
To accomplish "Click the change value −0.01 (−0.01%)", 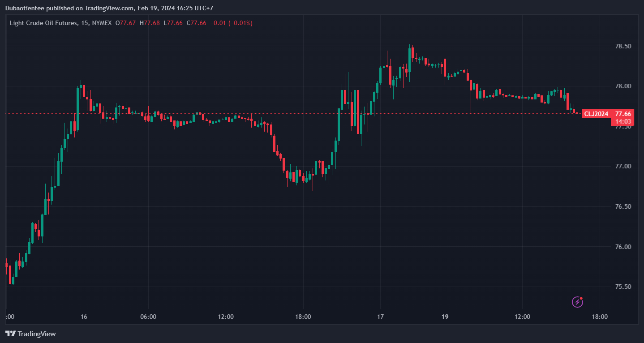I will (x=232, y=23).
